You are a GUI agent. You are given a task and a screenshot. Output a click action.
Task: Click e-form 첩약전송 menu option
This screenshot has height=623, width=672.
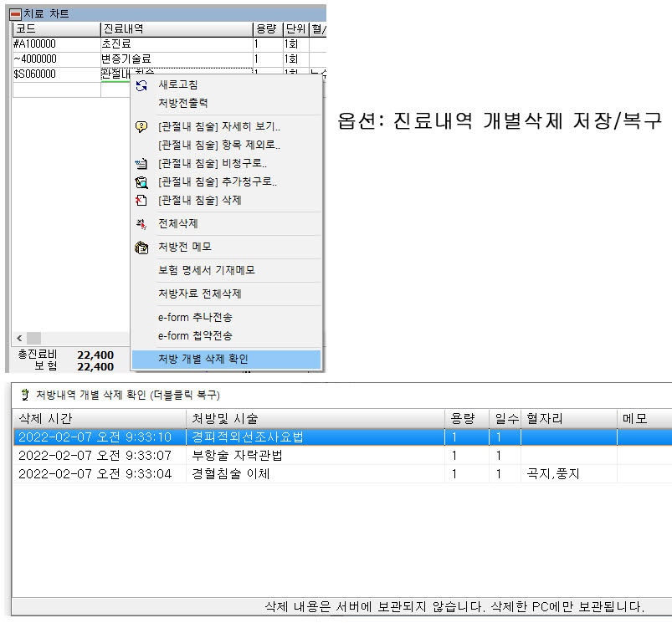coord(195,335)
